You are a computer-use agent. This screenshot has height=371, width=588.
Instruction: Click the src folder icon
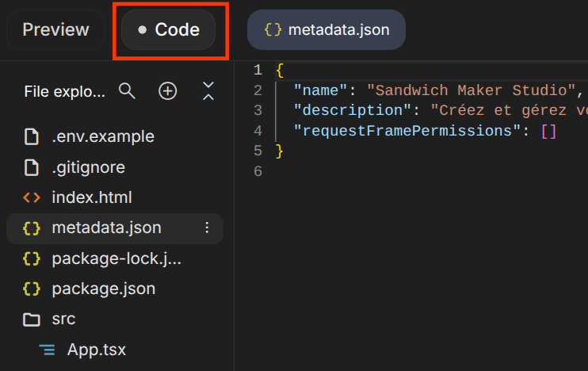tap(32, 319)
